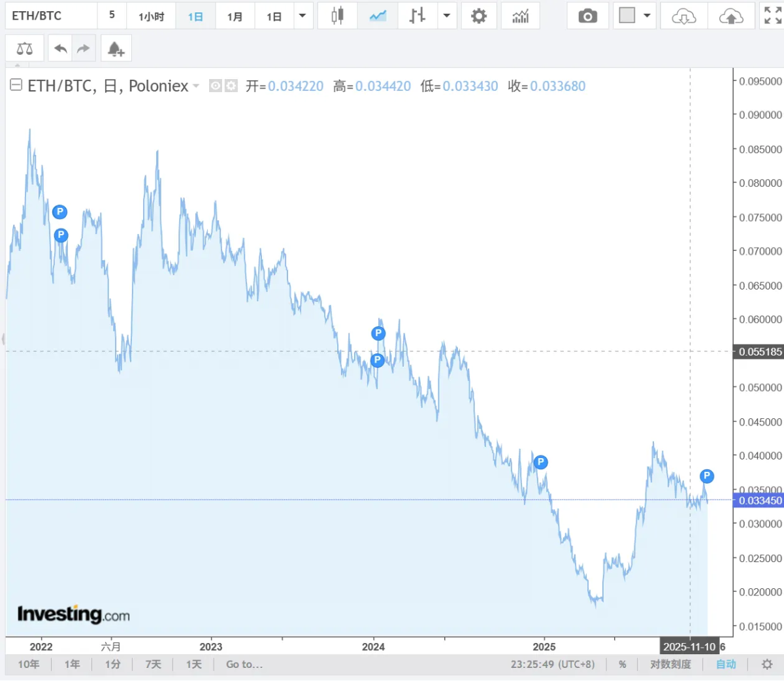Set range to 10年
784x681 pixels.
(x=29, y=665)
